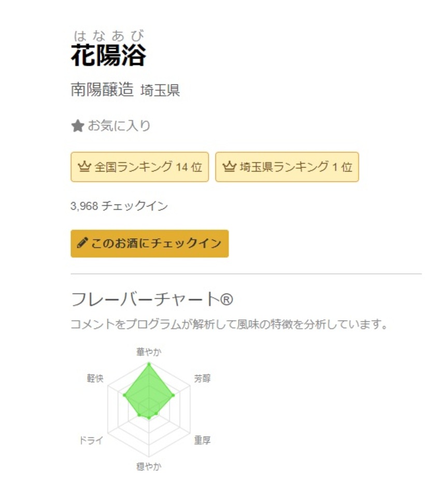Select the 重厚 label on the flavor chart
Viewport: 425px width, 504px height.
(x=202, y=440)
